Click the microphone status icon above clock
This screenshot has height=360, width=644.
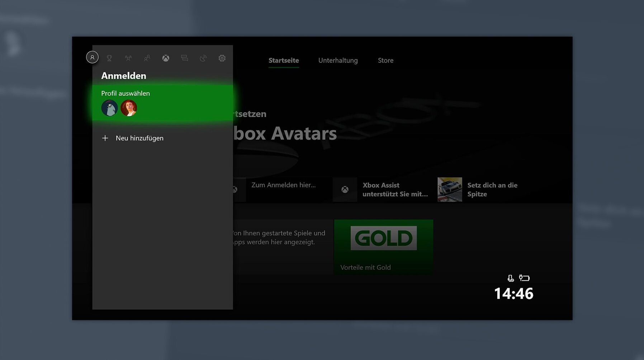(511, 278)
